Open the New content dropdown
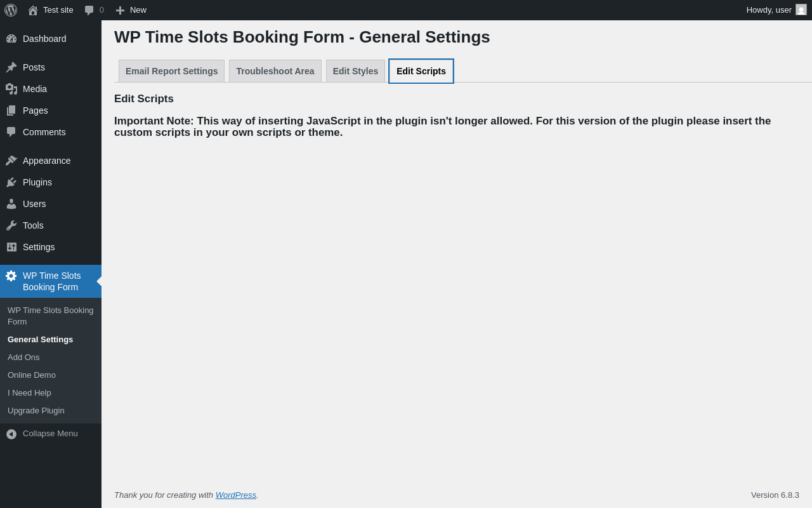 coord(131,10)
